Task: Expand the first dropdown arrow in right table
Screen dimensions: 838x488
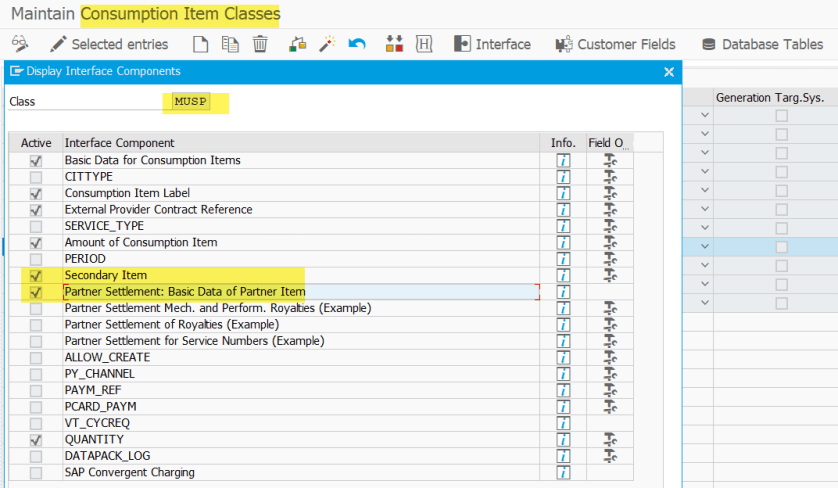Action: tap(705, 116)
